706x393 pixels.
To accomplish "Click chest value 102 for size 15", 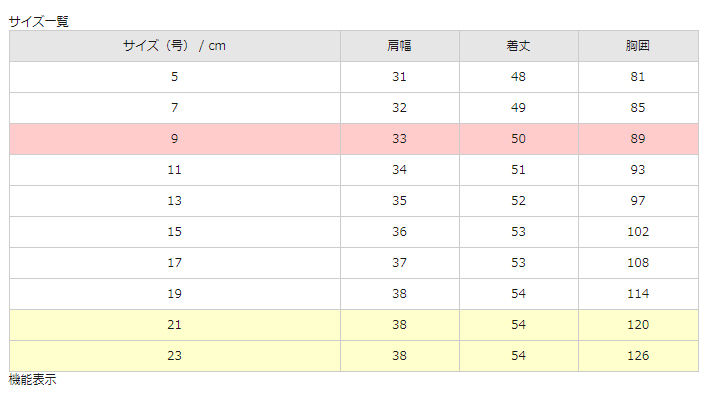I will (x=638, y=232).
